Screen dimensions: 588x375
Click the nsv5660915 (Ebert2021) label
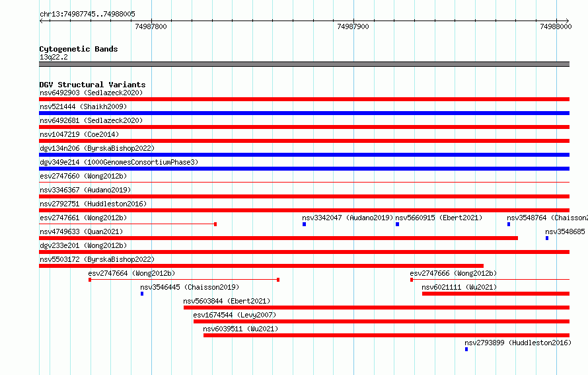439,218
